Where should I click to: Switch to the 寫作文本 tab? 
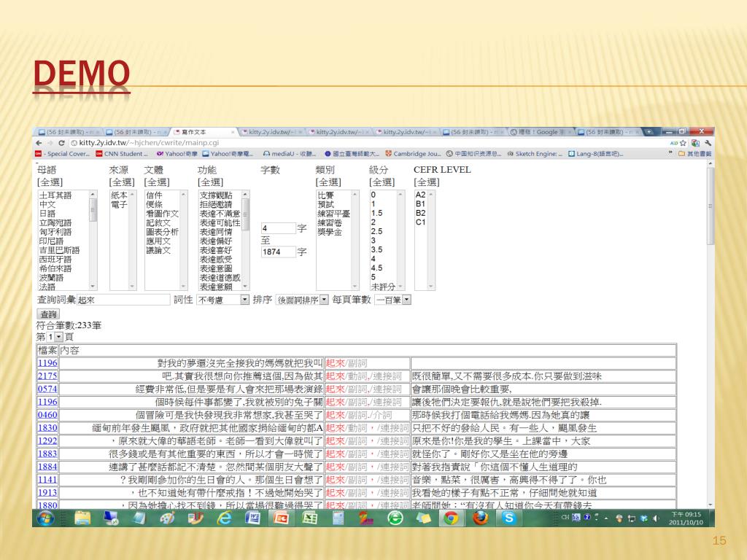click(x=204, y=132)
